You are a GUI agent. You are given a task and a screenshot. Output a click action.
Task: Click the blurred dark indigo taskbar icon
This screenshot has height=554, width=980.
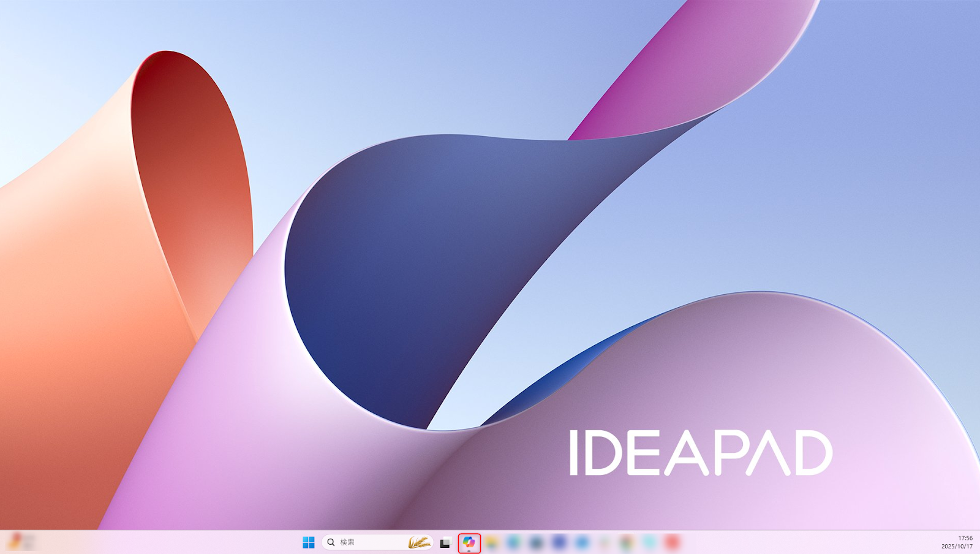click(559, 542)
